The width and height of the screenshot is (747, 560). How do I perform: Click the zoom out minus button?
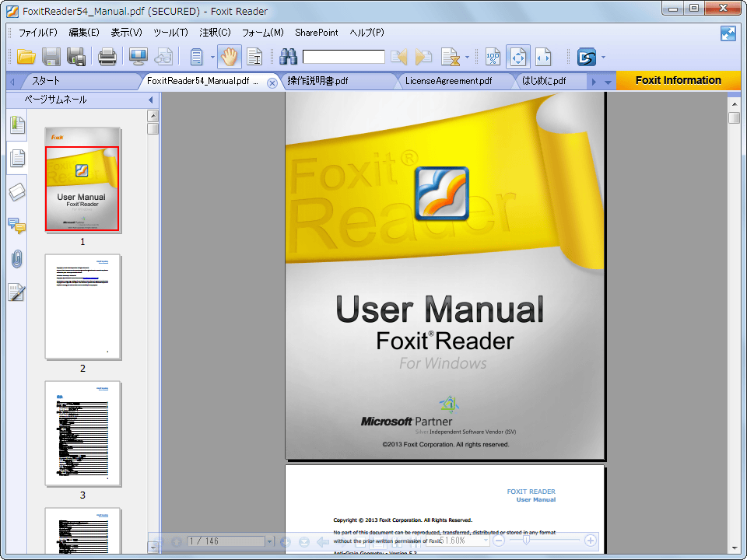pyautogui.click(x=499, y=541)
